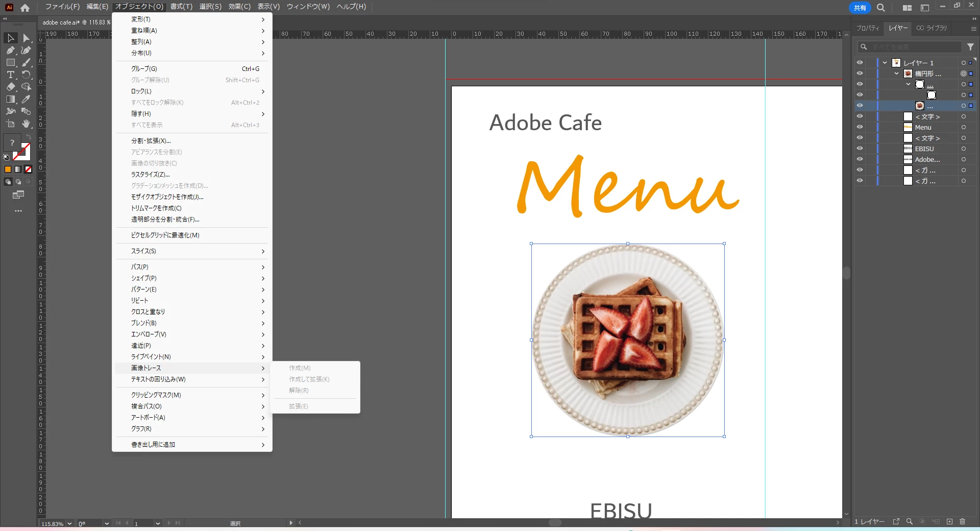This screenshot has width=980, height=531.
Task: Hide レイヤー 1 with its eye icon
Action: [860, 63]
